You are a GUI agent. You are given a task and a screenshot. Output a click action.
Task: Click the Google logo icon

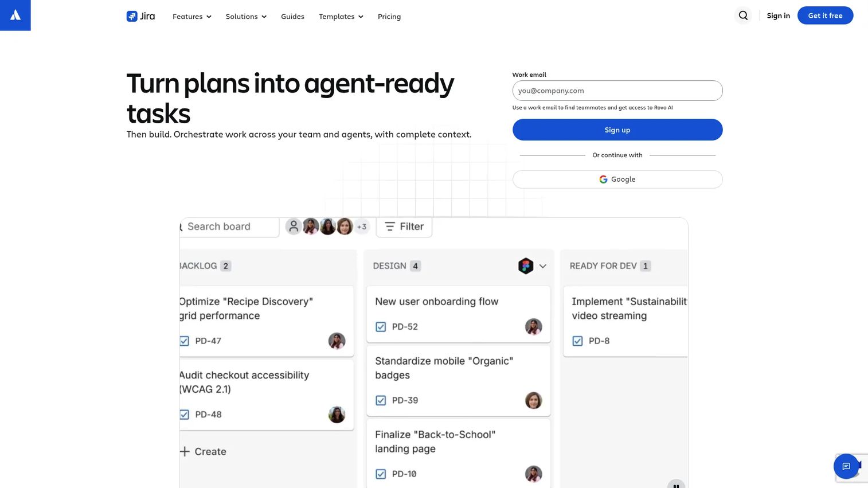pos(603,179)
